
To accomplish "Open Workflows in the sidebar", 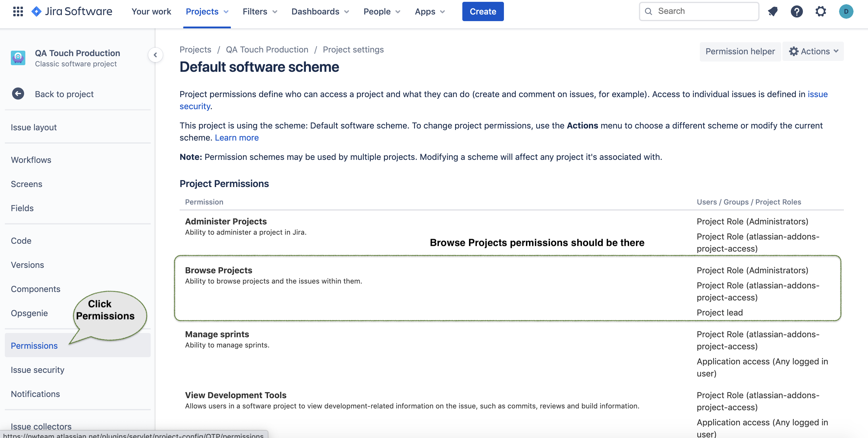I will click(31, 160).
